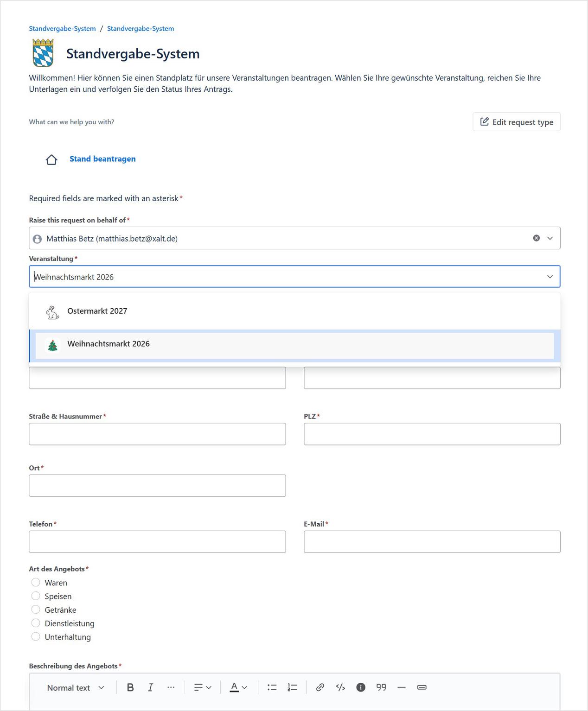This screenshot has height=711, width=588.
Task: Insert an expand element in editor
Action: pos(422,687)
